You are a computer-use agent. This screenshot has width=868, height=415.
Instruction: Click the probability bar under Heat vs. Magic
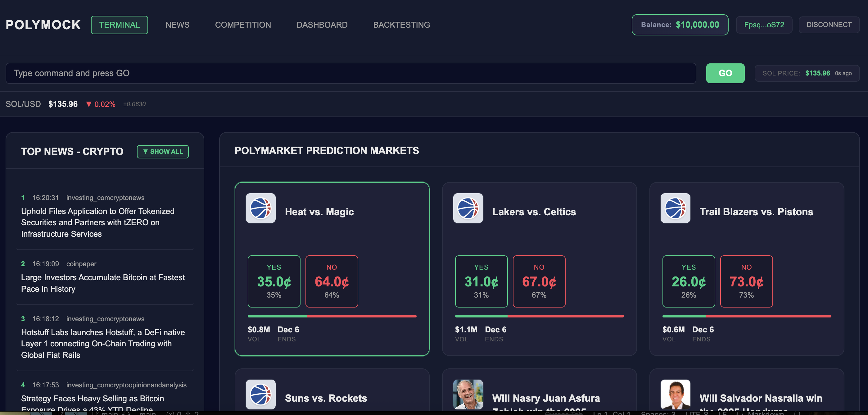click(x=332, y=316)
